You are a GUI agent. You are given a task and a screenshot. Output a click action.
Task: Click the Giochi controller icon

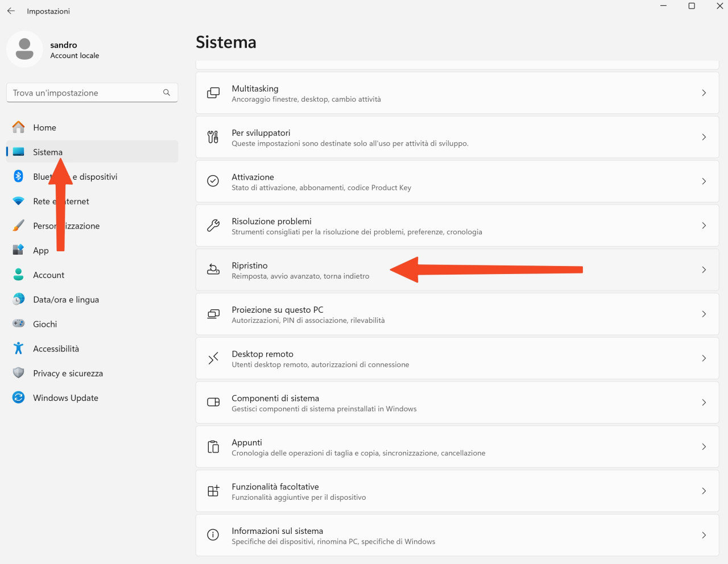tap(19, 324)
